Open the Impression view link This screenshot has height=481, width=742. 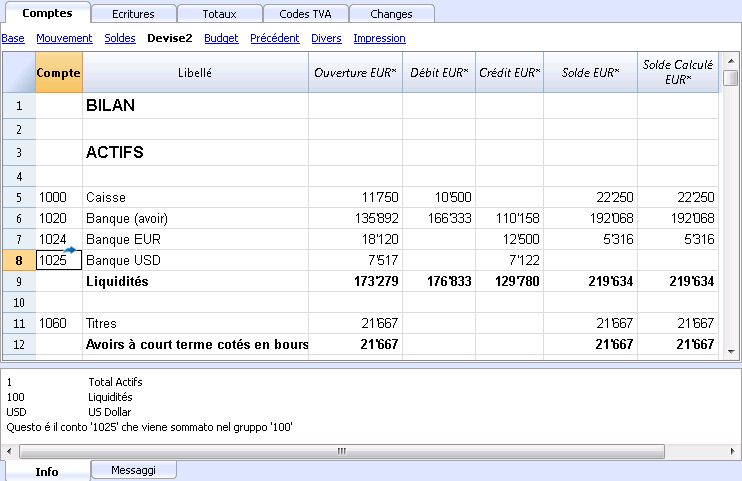coord(380,38)
